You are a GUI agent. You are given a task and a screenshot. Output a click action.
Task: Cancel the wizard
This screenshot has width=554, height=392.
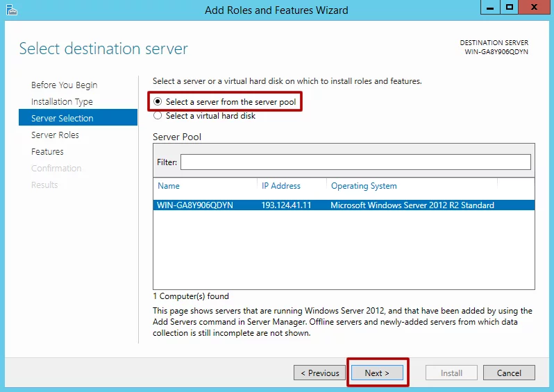click(x=509, y=373)
